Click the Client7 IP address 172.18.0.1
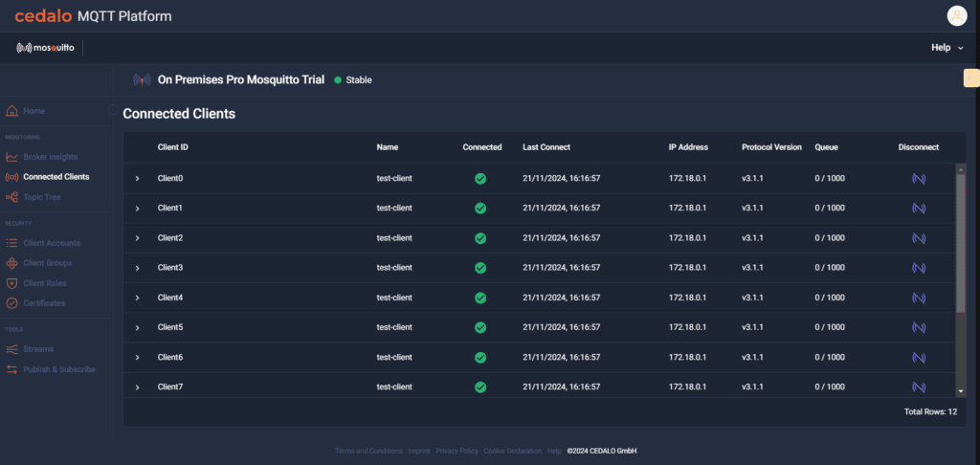This screenshot has width=980, height=465. coord(687,387)
